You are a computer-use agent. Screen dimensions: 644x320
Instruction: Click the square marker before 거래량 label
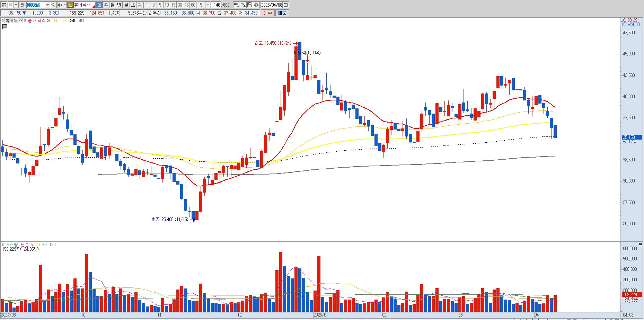[3, 245]
